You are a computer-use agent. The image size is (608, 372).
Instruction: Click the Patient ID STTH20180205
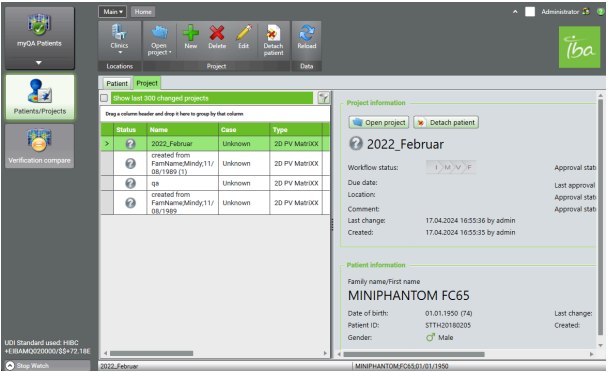point(448,325)
